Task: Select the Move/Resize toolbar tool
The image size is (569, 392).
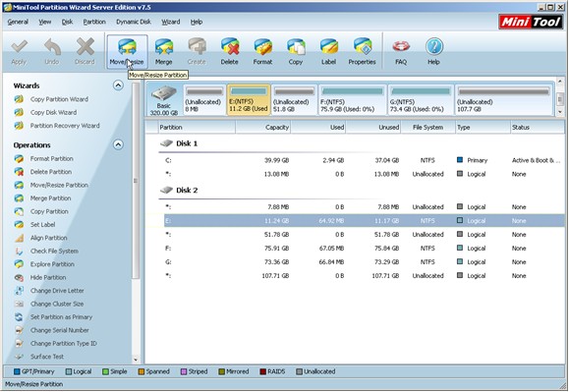Action: coord(127,51)
